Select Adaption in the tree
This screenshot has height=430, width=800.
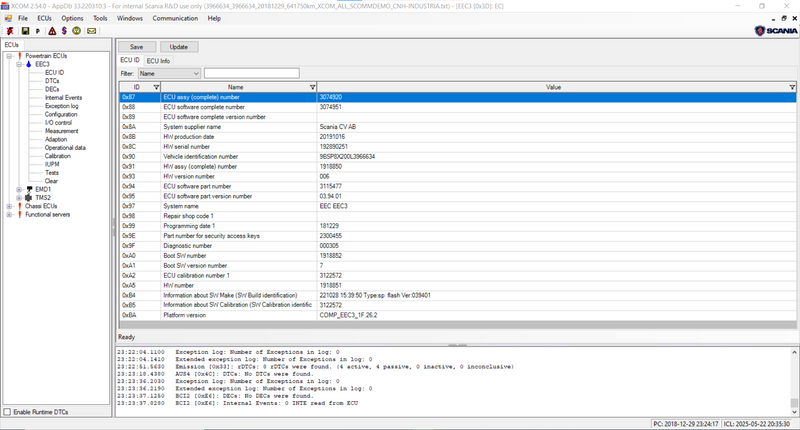click(x=56, y=139)
